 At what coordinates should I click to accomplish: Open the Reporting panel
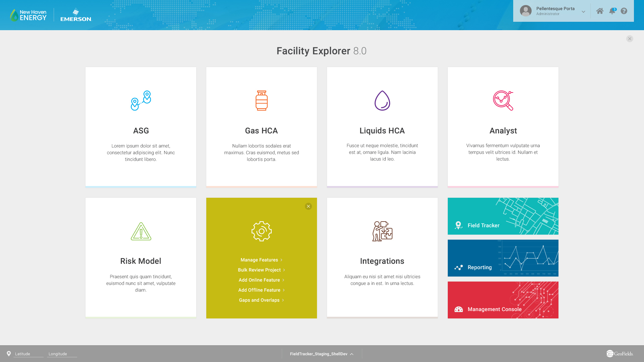pos(503,258)
